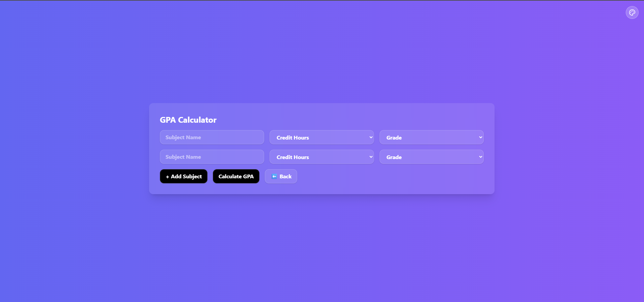644x302 pixels.
Task: Open the second row Grade dropdown
Action: pyautogui.click(x=431, y=157)
